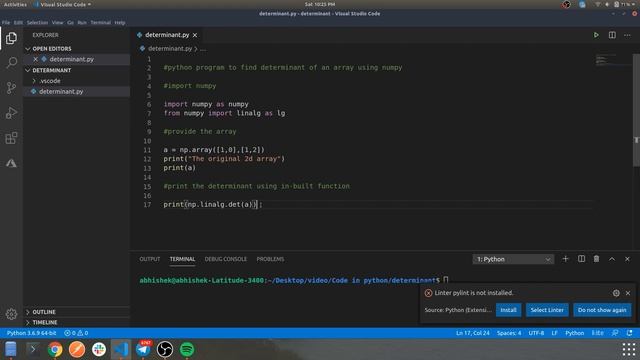This screenshot has width=640, height=360.
Task: Open the notifications bell in the status bar
Action: tap(629, 333)
